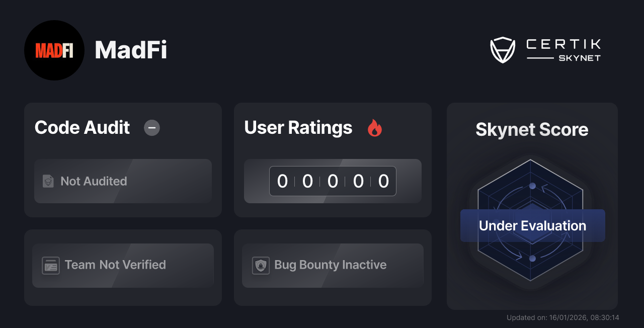This screenshot has height=328, width=644.
Task: Select the User Ratings heading
Action: (298, 128)
